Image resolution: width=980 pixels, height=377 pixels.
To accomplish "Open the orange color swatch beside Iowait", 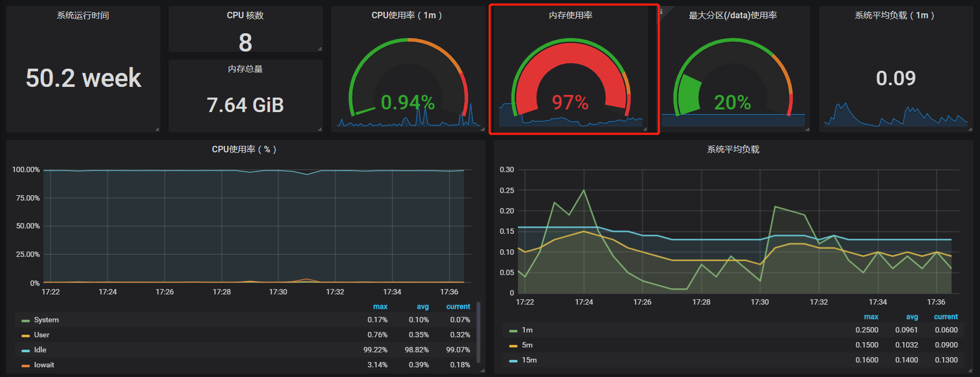I will (25, 366).
